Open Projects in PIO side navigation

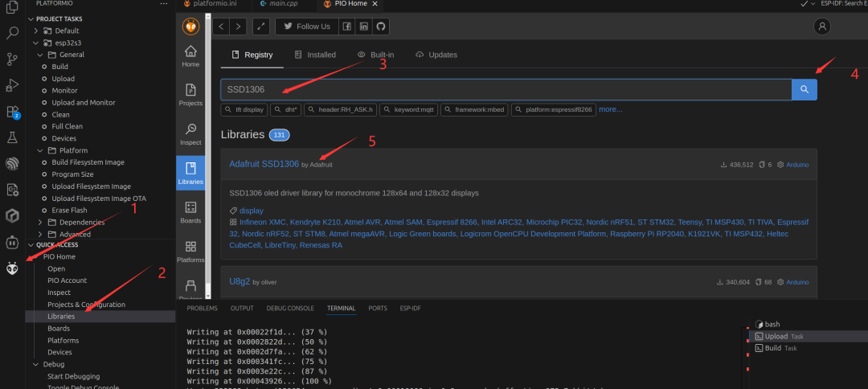click(190, 95)
